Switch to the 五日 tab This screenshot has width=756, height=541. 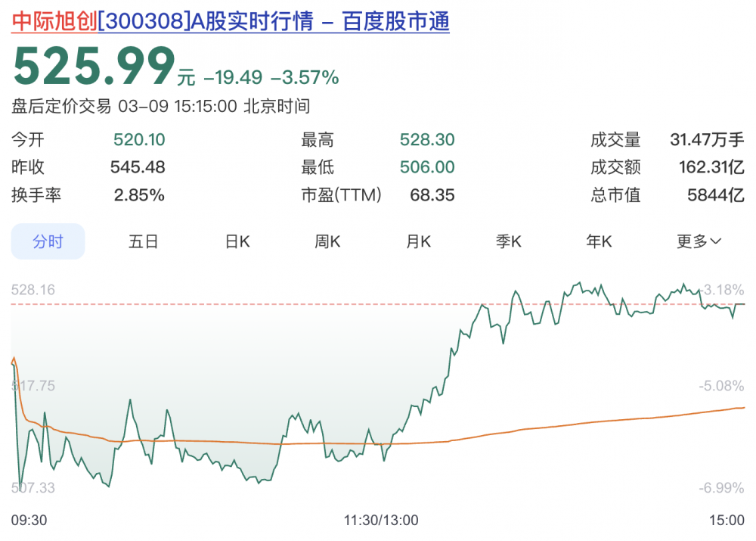pos(143,241)
